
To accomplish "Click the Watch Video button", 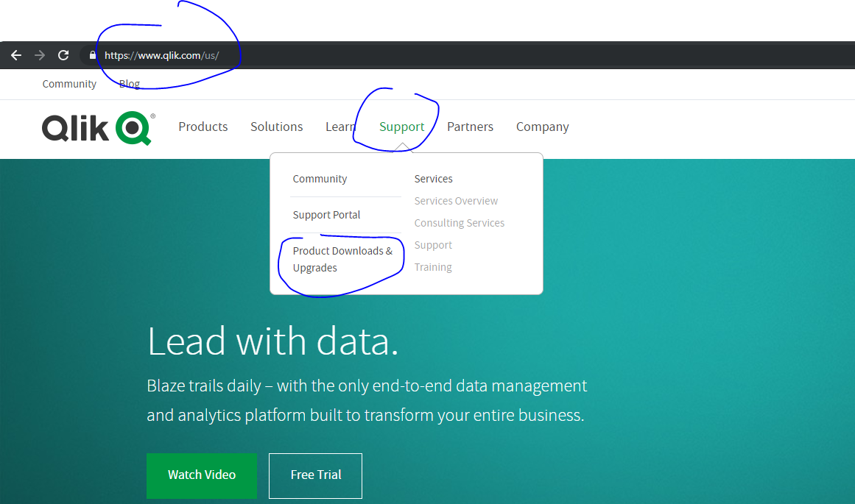I will (201, 475).
